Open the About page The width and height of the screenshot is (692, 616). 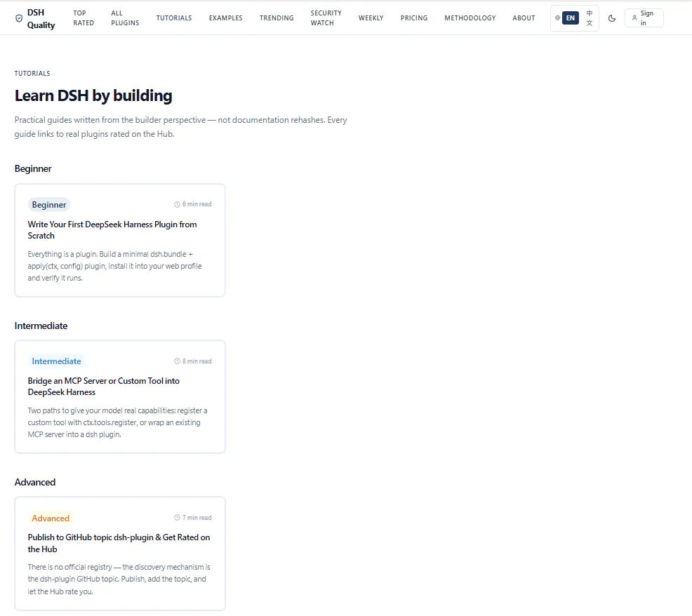(524, 18)
